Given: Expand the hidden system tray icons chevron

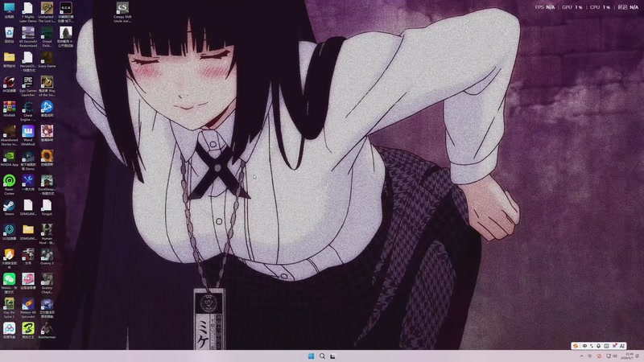Looking at the screenshot, I should [x=581, y=356].
